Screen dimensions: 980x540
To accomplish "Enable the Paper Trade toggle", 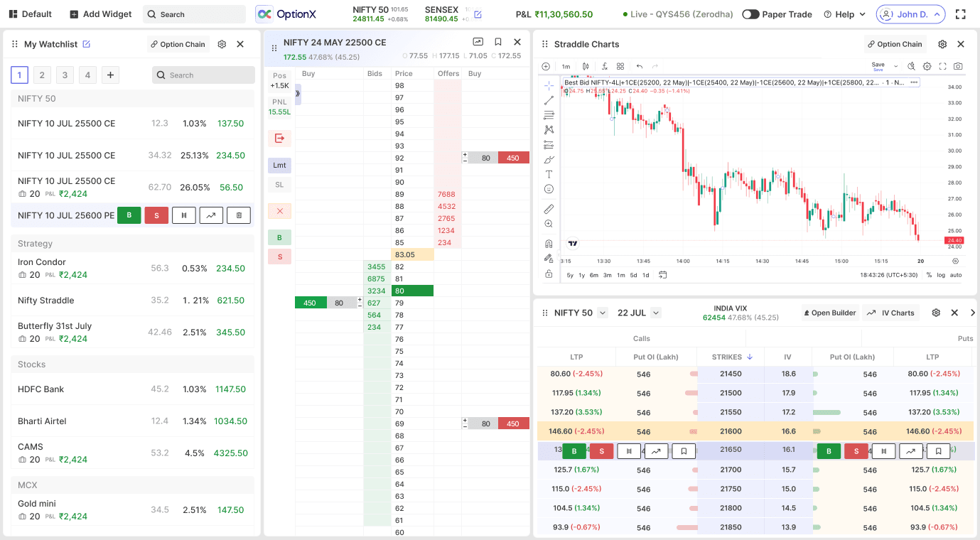I will coord(750,14).
